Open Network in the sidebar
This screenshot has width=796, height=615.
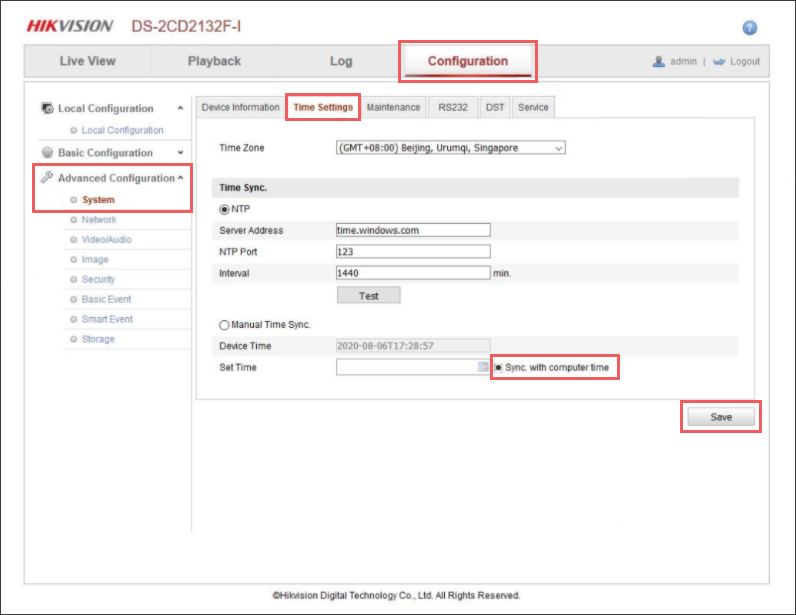pos(99,220)
